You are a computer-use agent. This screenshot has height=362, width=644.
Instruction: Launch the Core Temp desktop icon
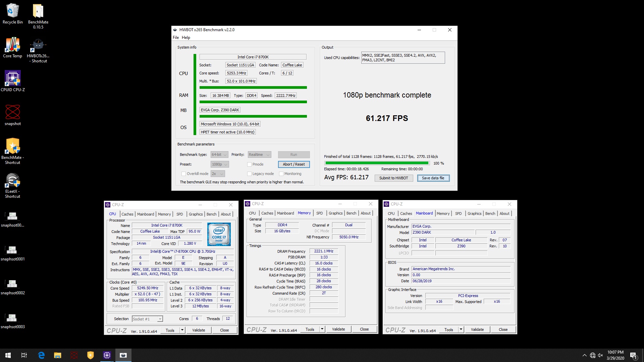pos(13,48)
